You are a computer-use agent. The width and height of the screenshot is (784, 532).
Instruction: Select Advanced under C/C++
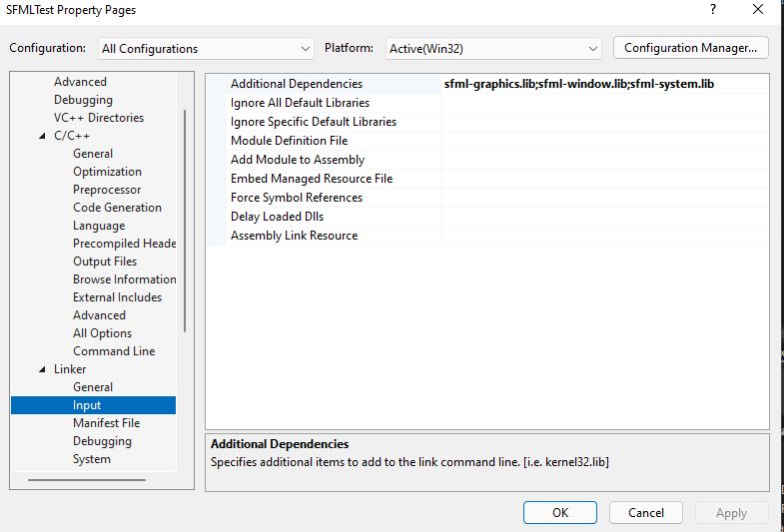click(99, 315)
